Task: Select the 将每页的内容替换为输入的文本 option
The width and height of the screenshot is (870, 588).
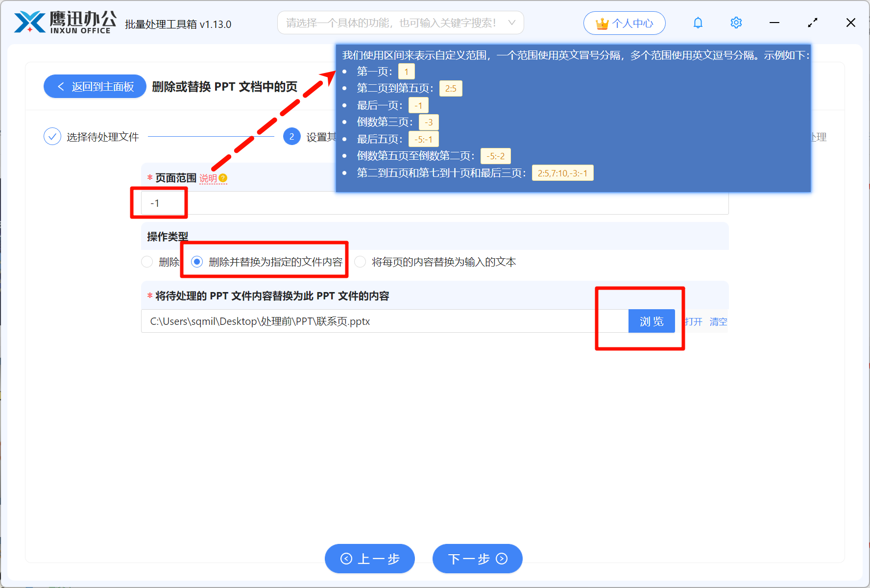Action: pyautogui.click(x=361, y=262)
